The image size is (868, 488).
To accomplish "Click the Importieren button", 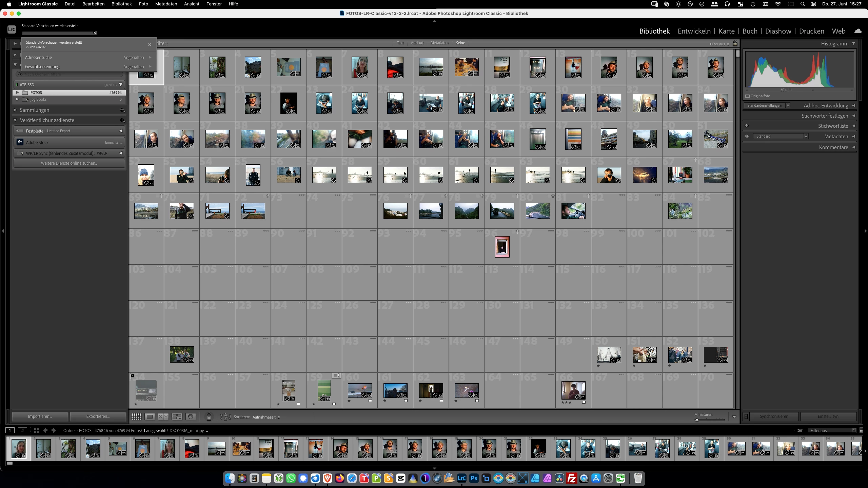I will tap(40, 416).
